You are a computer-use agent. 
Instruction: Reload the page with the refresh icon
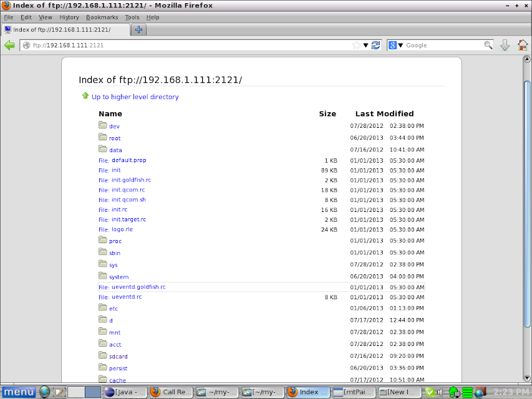click(x=375, y=45)
